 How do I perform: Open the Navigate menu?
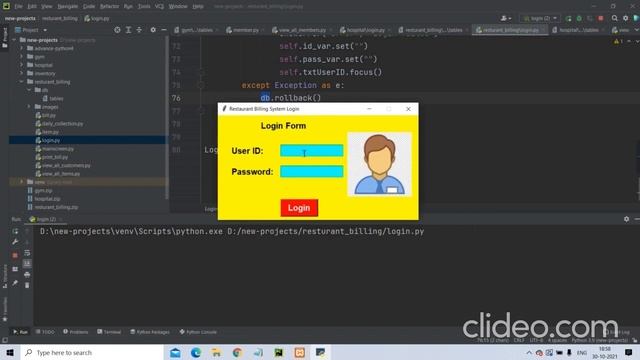coord(67,7)
